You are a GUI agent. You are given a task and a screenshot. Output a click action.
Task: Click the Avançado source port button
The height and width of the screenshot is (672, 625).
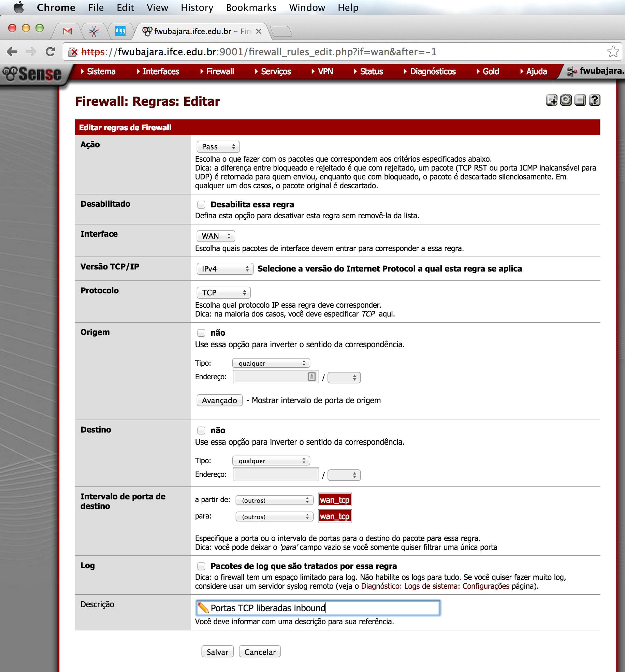point(219,400)
